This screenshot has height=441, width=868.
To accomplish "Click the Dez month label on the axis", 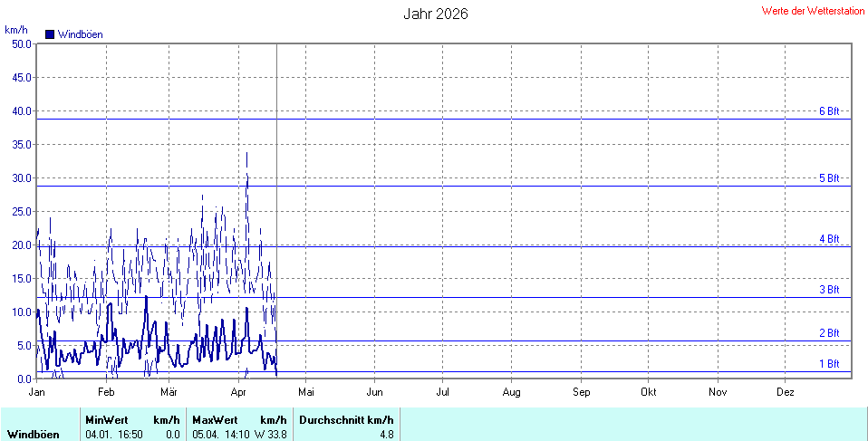I will 786,392.
